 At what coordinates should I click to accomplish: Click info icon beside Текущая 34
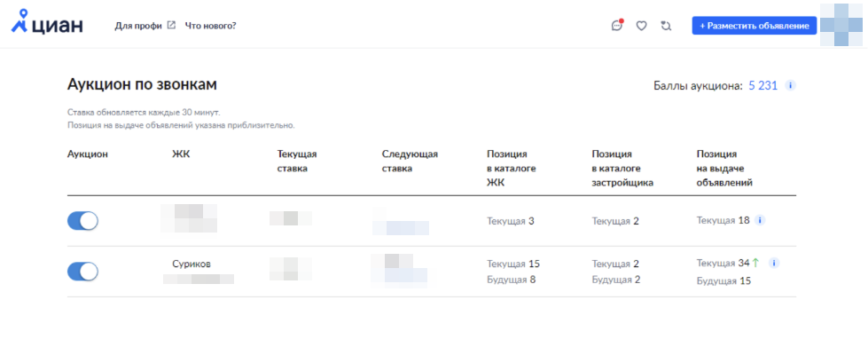[x=774, y=263]
